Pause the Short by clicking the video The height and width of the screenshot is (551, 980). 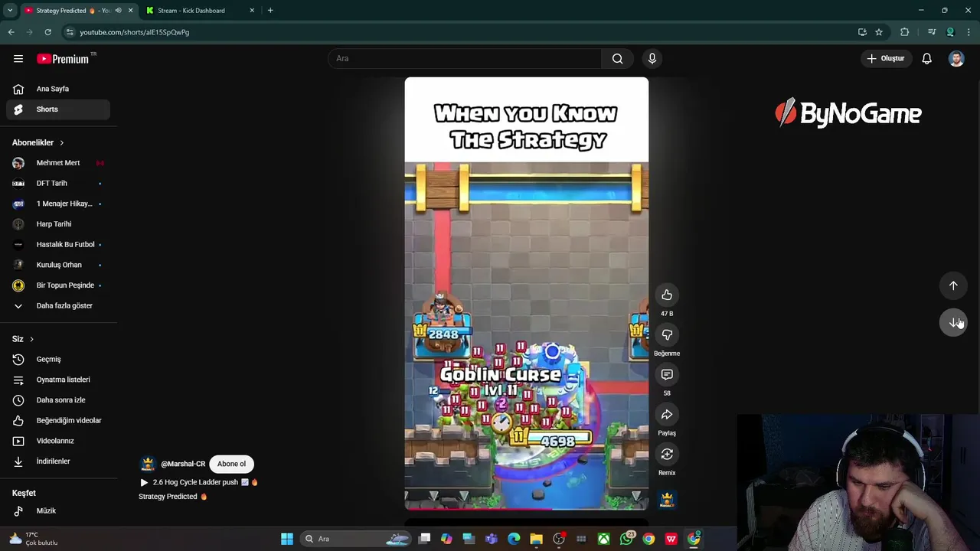pos(526,293)
